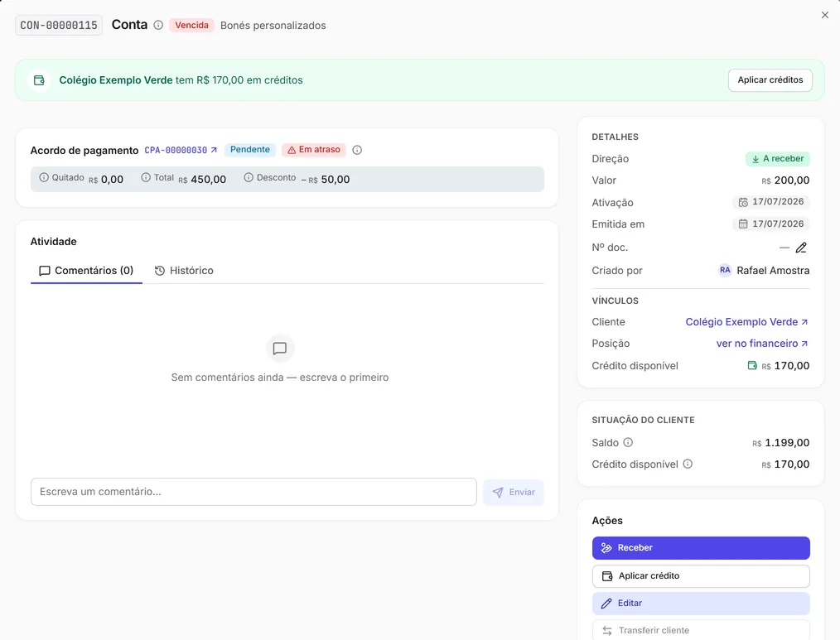Edit document number with the pencil icon

point(801,248)
